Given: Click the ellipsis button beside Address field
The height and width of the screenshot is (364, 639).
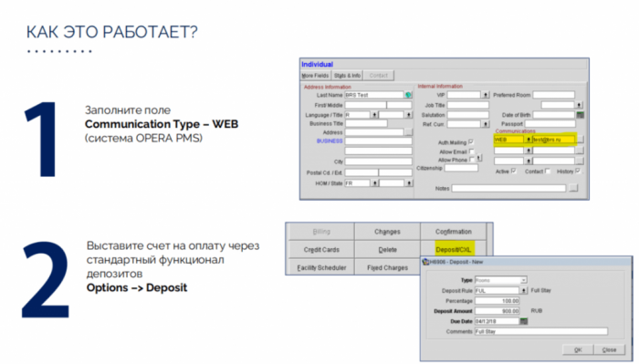Looking at the screenshot, I should 408,132.
